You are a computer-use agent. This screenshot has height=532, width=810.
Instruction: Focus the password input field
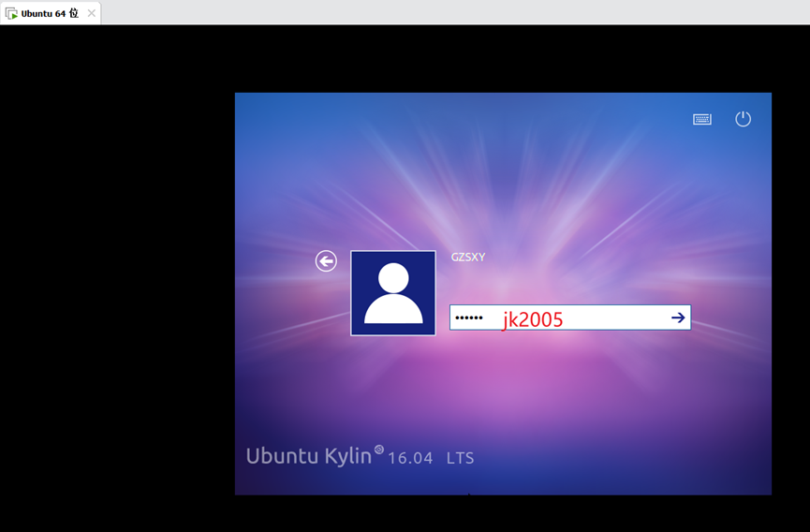tap(569, 318)
